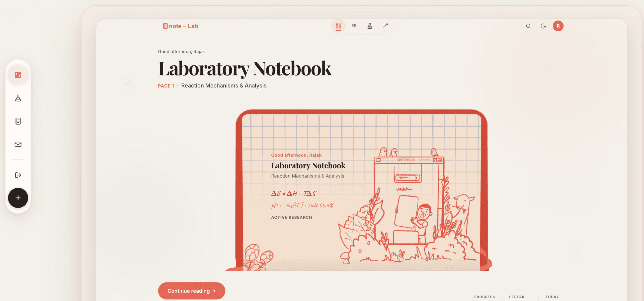
Task: Click the 'Good afternoon, Rajak' greeting above the main heading
Action: pyautogui.click(x=181, y=51)
